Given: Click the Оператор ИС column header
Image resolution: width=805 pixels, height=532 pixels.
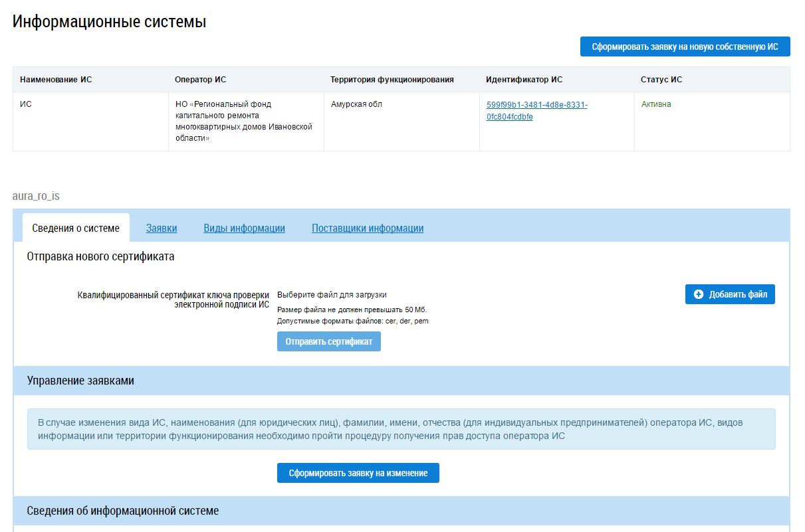Looking at the screenshot, I should [x=200, y=80].
